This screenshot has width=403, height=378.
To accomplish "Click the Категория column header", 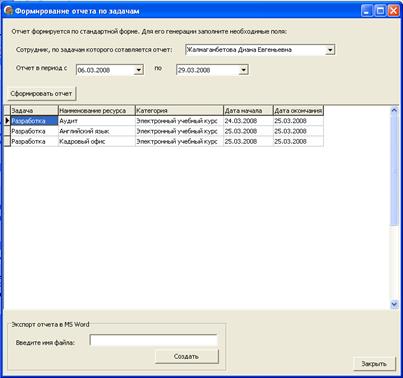I will (179, 111).
